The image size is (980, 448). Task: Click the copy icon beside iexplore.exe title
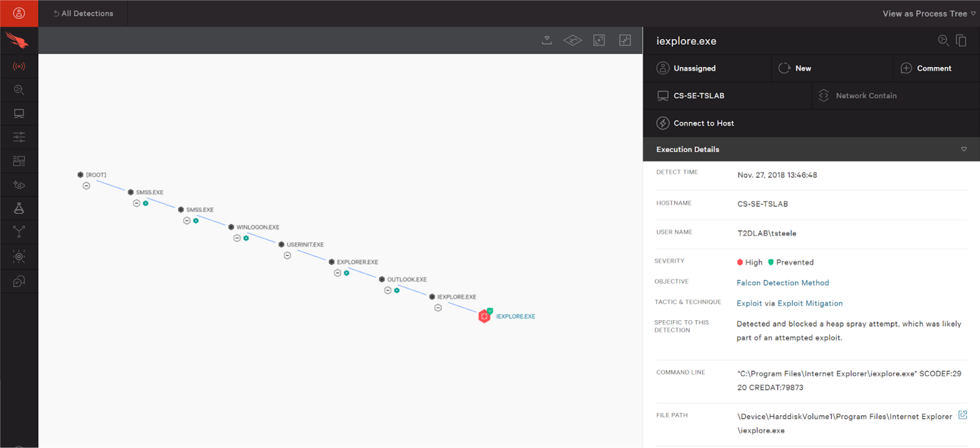[x=961, y=41]
